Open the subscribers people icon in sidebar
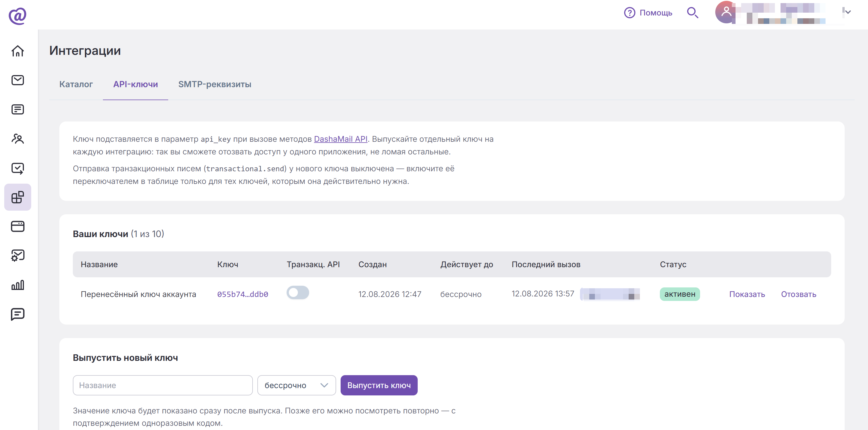The width and height of the screenshot is (868, 430). (17, 139)
